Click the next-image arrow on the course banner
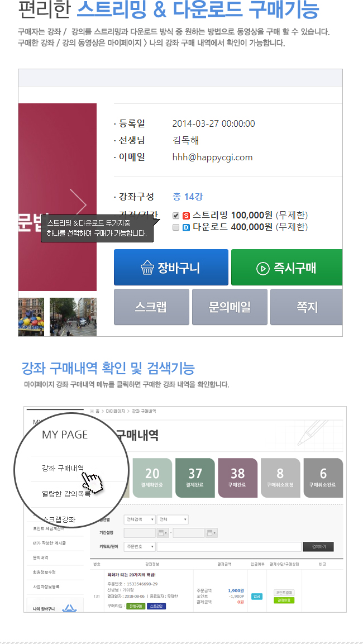363x644 pixels. 78,204
